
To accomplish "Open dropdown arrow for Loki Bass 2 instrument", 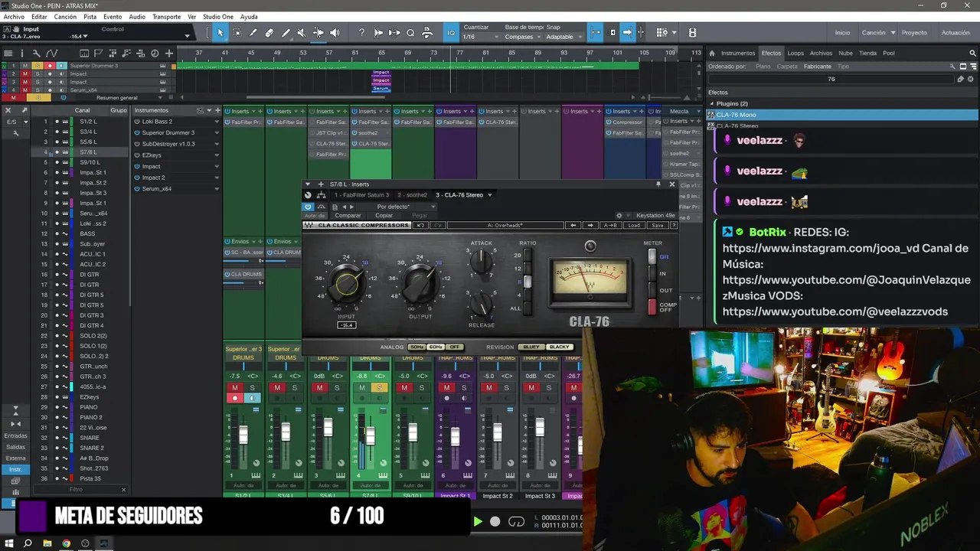I will [x=217, y=122].
